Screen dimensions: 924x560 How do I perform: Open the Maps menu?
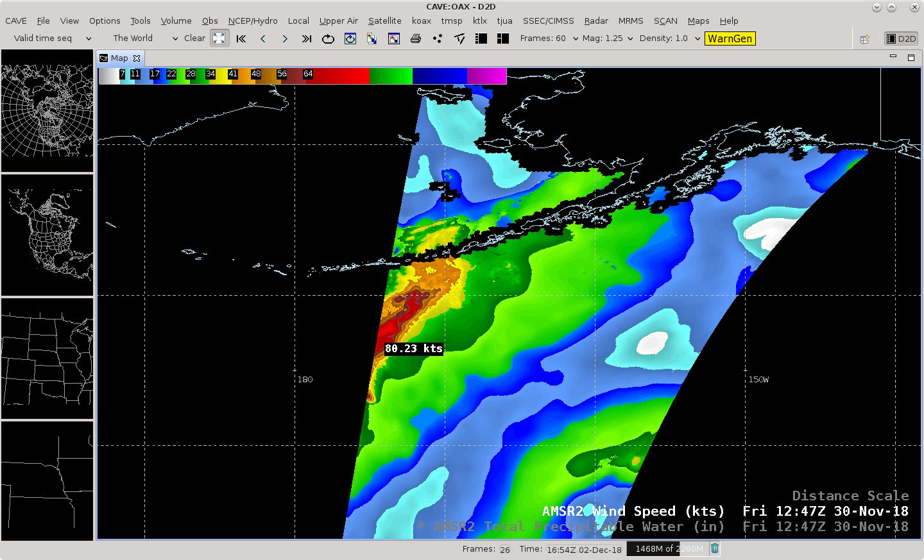pos(698,21)
